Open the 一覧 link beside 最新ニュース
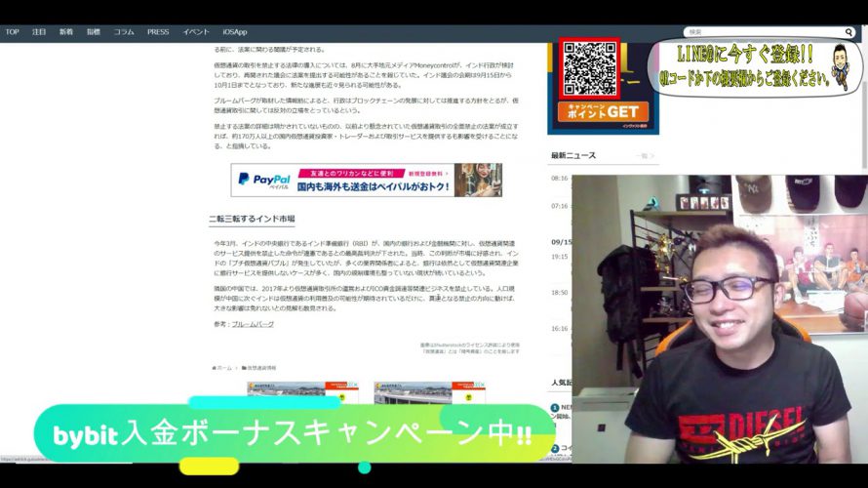868x488 pixels. click(x=645, y=156)
